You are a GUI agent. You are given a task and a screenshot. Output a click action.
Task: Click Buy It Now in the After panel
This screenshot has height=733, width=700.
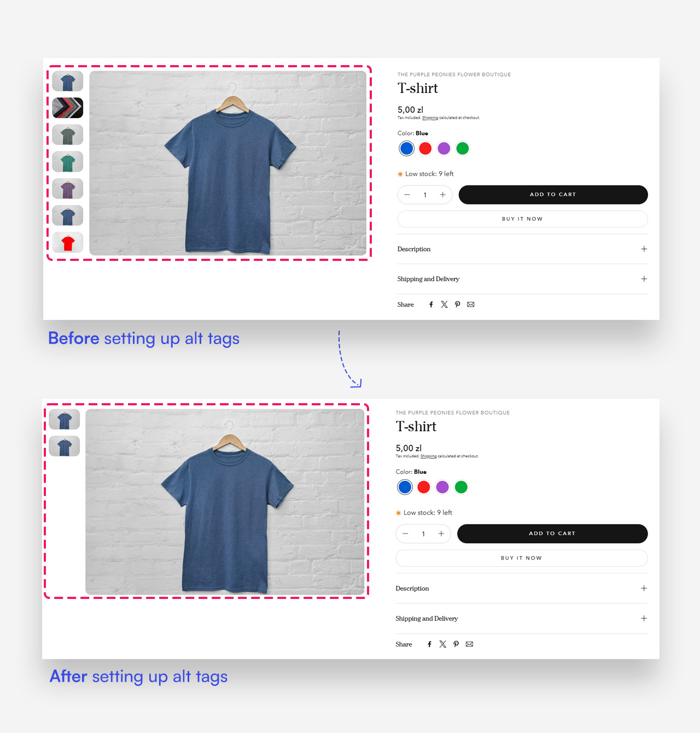click(521, 558)
